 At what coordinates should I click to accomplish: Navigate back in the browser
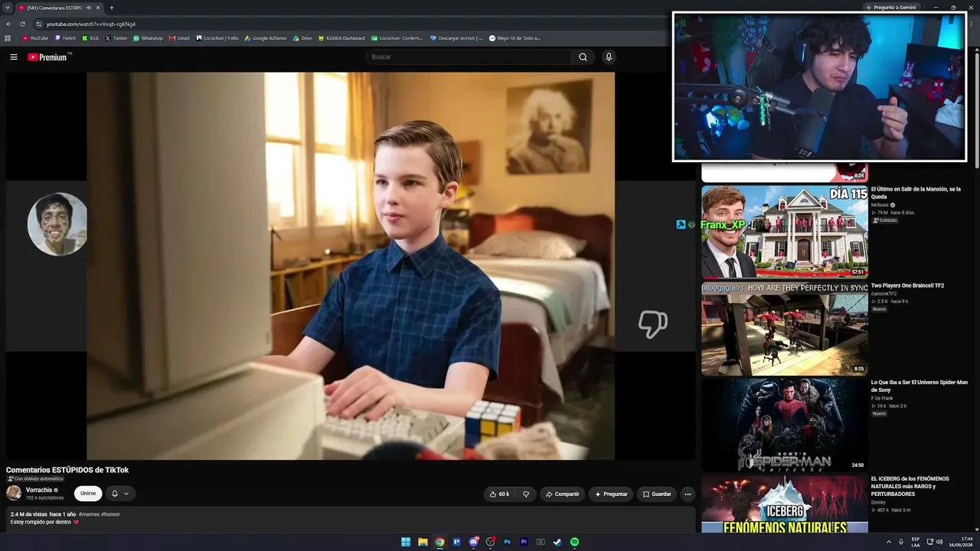tap(9, 24)
